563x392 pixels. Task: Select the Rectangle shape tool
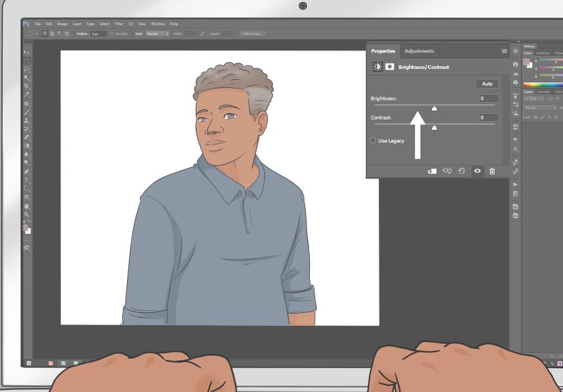tap(27, 197)
